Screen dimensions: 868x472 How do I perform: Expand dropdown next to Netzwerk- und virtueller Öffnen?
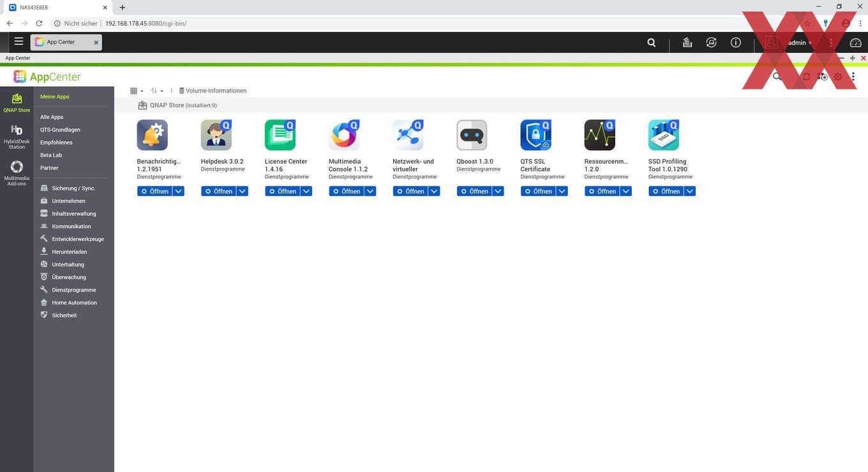coord(434,191)
